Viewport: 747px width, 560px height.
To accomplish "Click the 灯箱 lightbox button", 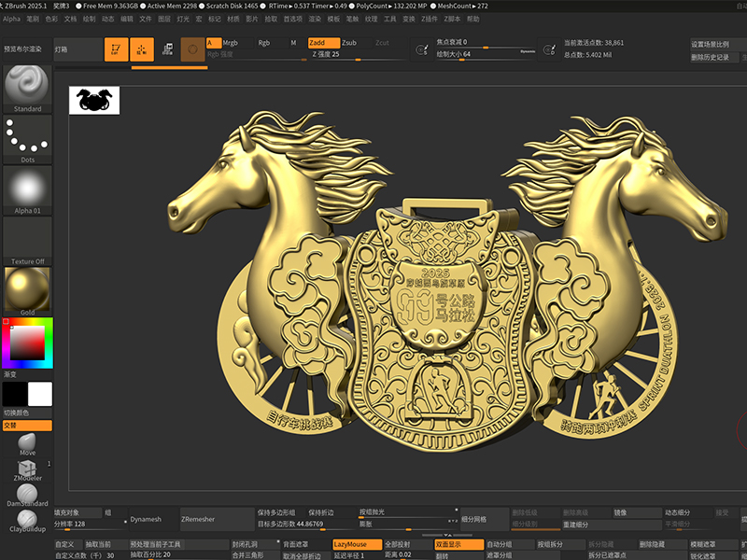I will pyautogui.click(x=78, y=49).
